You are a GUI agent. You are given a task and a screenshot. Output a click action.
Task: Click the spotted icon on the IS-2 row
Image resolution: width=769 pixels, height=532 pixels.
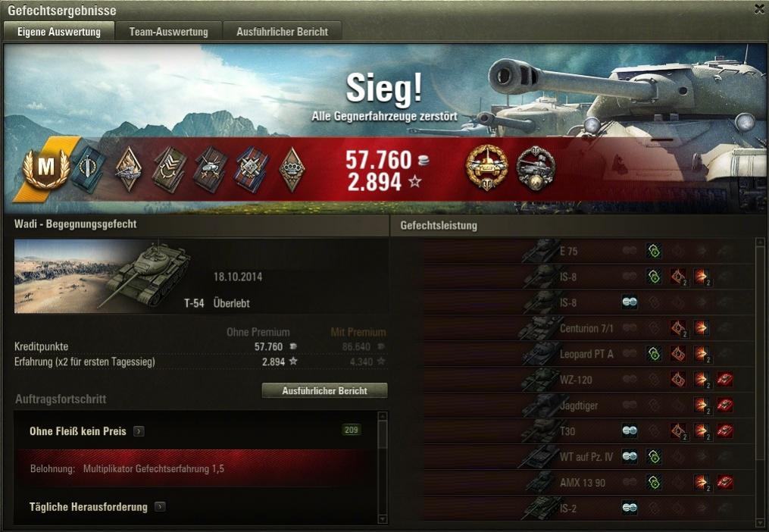[630, 508]
